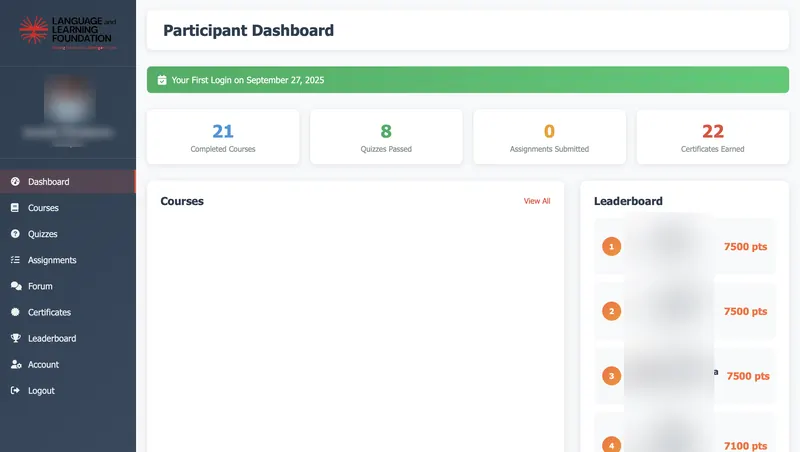Click the Dashboard gauge icon in sidebar
This screenshot has width=800, height=452.
pos(15,181)
